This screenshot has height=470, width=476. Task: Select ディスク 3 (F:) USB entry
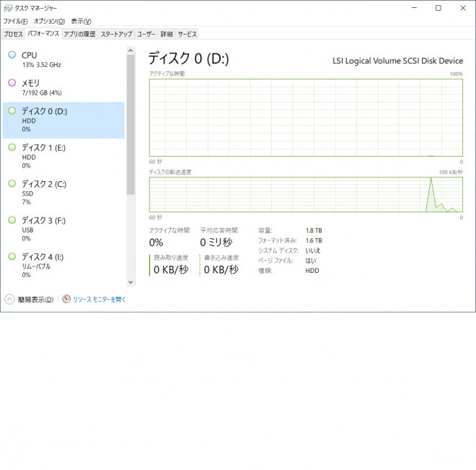63,229
